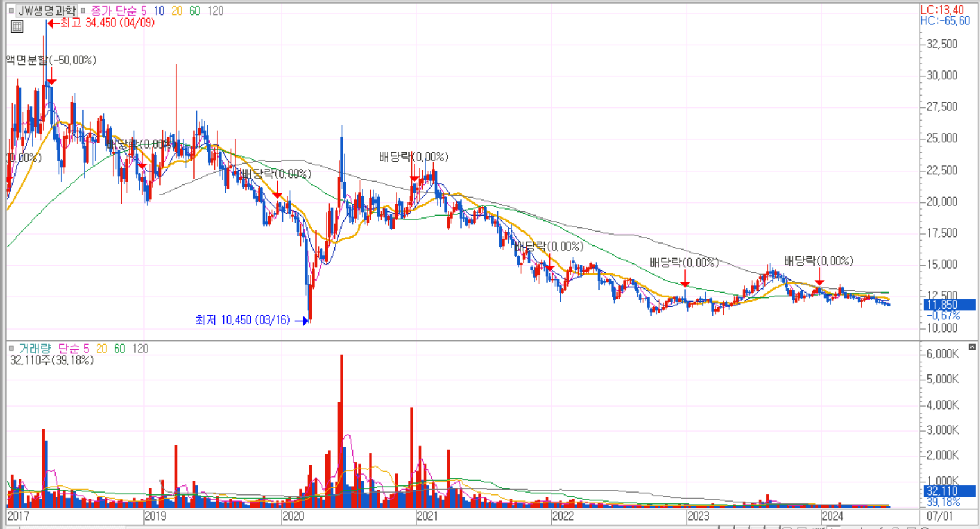Select the price moving average period 5
Image resolution: width=980 pixels, height=529 pixels.
pos(144,11)
